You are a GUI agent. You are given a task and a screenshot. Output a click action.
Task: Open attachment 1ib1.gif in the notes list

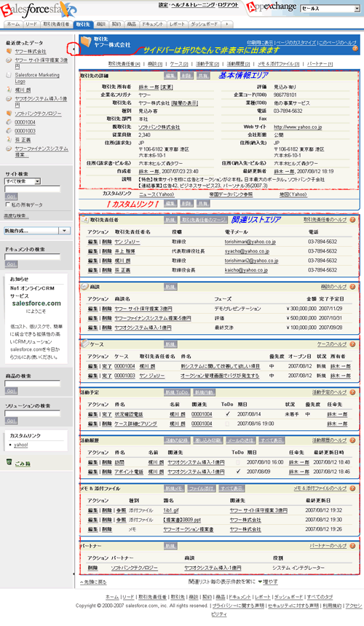pos(171,510)
